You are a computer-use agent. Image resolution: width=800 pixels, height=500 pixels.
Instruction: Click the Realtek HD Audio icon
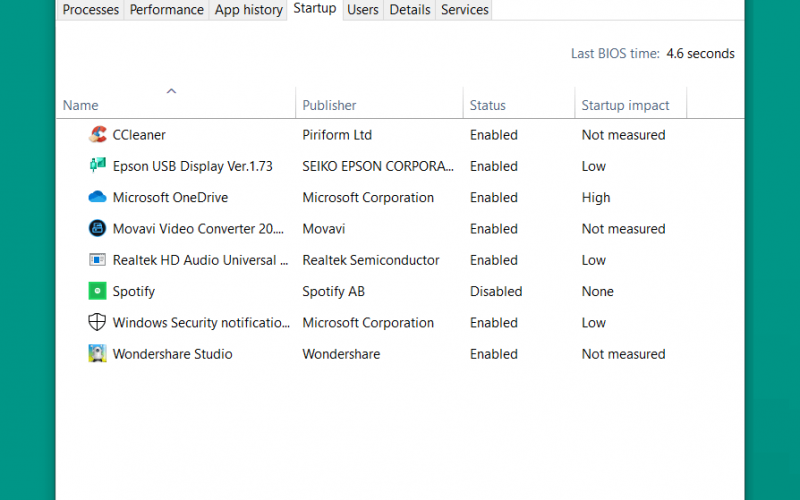[97, 260]
